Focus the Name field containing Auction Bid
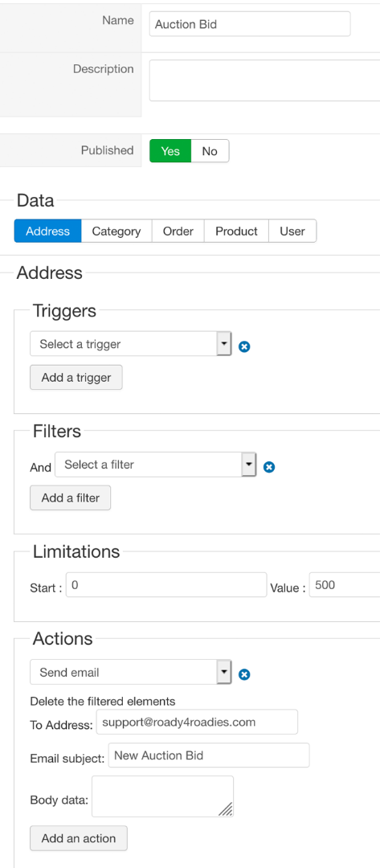The image size is (380, 868). (x=250, y=24)
